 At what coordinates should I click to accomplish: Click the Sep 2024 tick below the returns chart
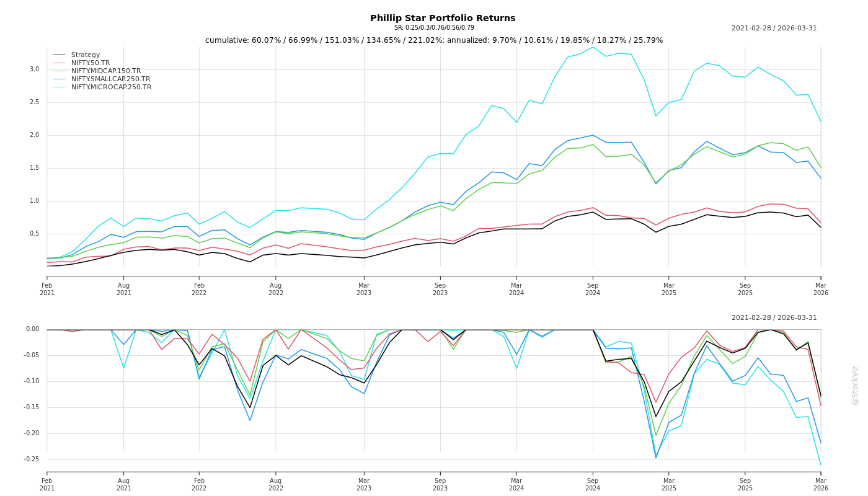(593, 289)
